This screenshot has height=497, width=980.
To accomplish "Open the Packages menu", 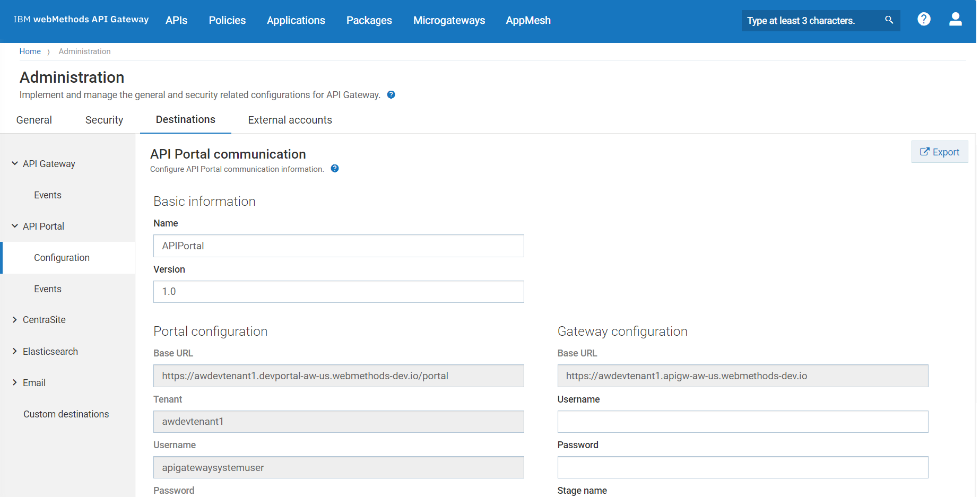I will pos(369,20).
